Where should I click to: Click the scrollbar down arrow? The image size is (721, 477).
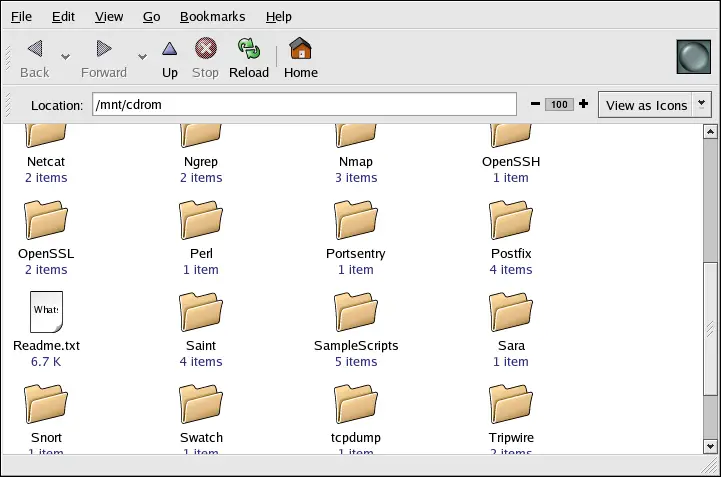[709, 446]
